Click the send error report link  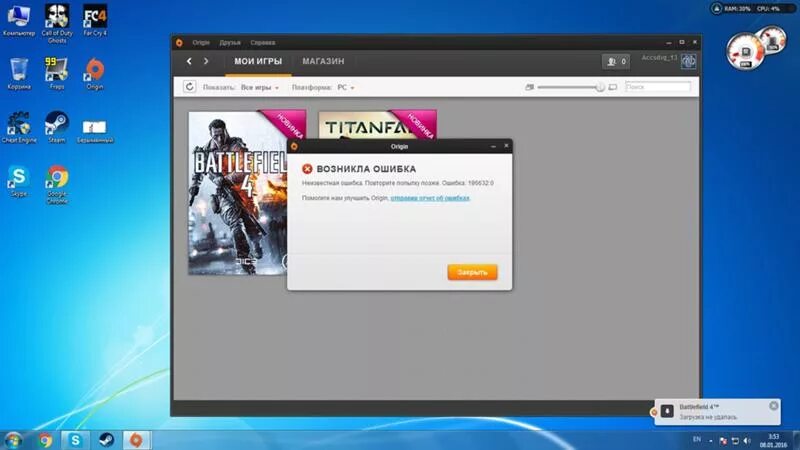click(430, 198)
